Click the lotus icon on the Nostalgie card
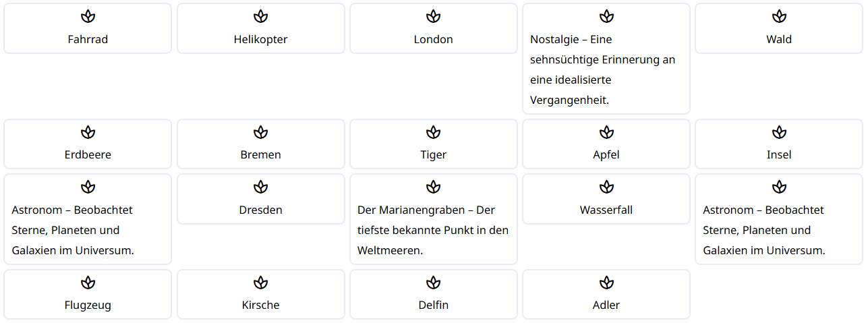 [x=606, y=16]
